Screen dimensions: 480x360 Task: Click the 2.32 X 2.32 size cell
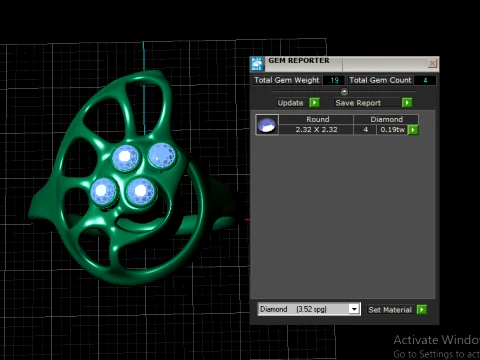pos(316,130)
